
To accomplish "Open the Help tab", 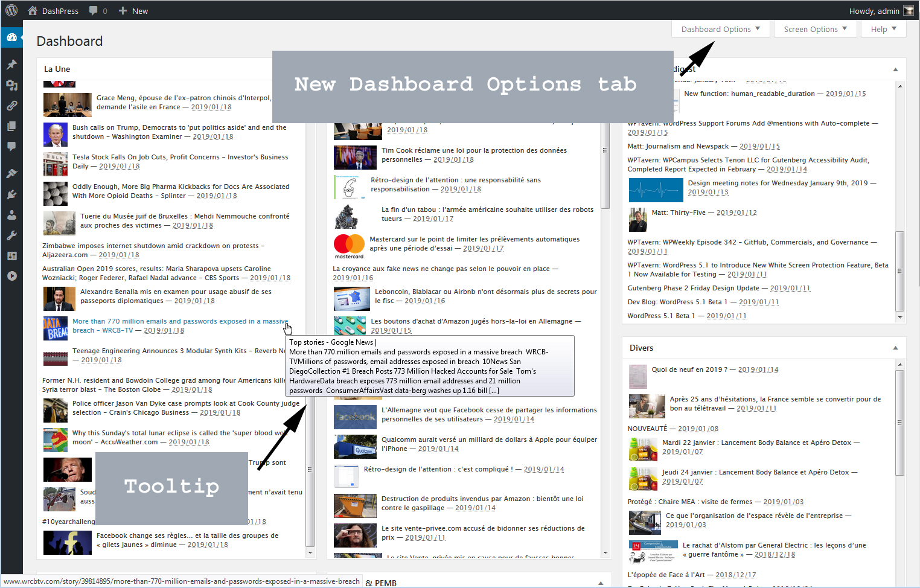I will click(884, 29).
